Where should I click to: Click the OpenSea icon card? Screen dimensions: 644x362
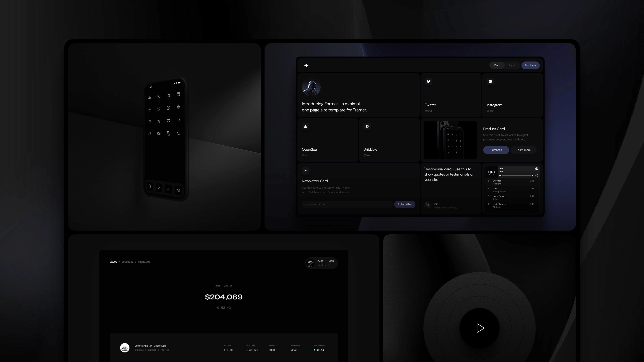coord(327,139)
